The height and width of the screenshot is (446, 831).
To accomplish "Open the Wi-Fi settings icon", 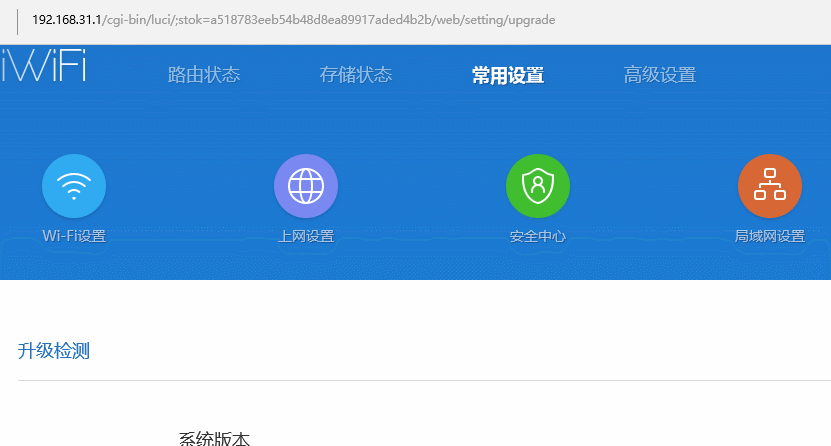I will (74, 186).
